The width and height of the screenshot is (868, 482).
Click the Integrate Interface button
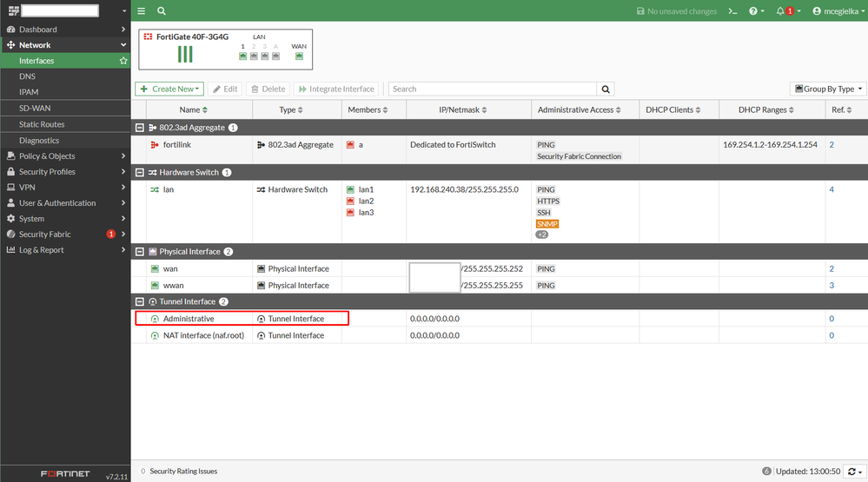coord(336,89)
